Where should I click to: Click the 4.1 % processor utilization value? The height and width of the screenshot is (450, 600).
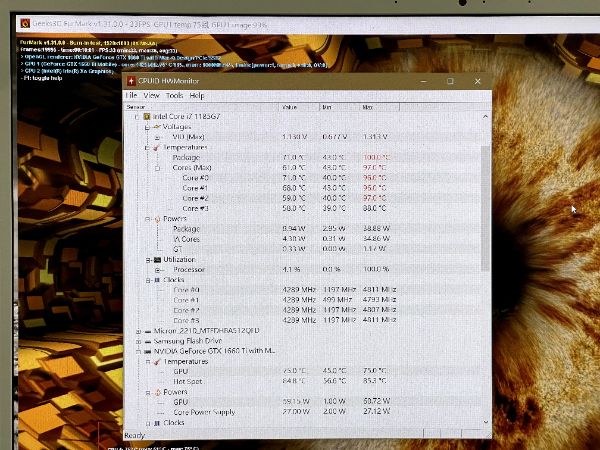pos(291,269)
